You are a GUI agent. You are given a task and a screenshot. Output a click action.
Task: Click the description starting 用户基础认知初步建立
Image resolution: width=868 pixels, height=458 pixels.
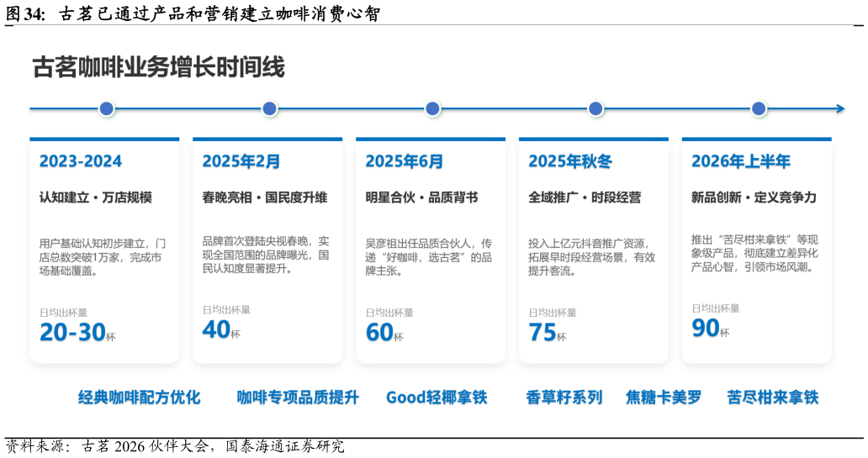click(x=103, y=257)
